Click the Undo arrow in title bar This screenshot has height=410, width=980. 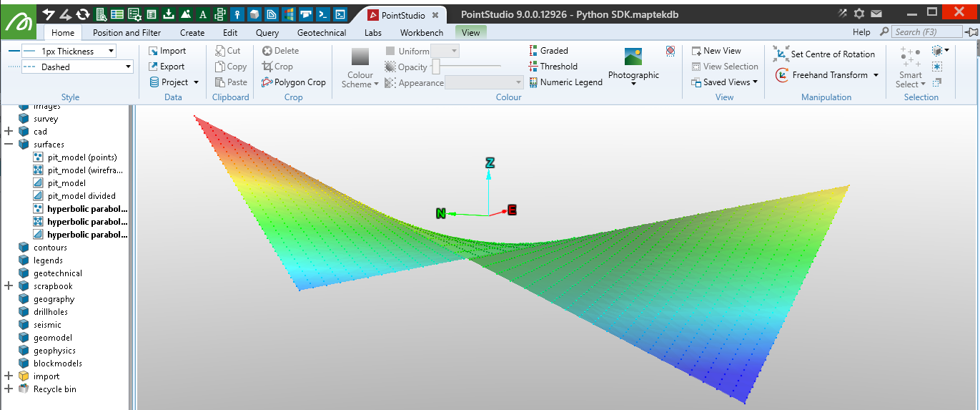coord(49,14)
